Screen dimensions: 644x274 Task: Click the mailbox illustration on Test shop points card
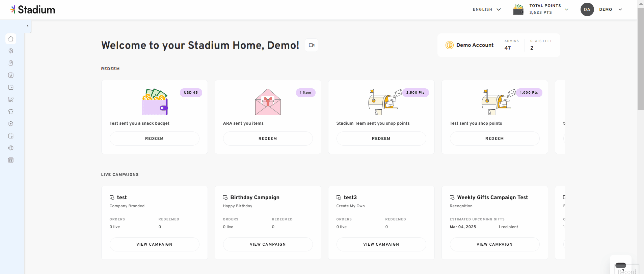(x=499, y=102)
